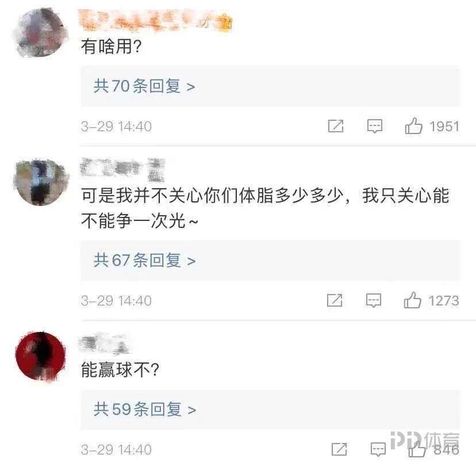Repost the "能赢球不?" comment

(x=339, y=449)
